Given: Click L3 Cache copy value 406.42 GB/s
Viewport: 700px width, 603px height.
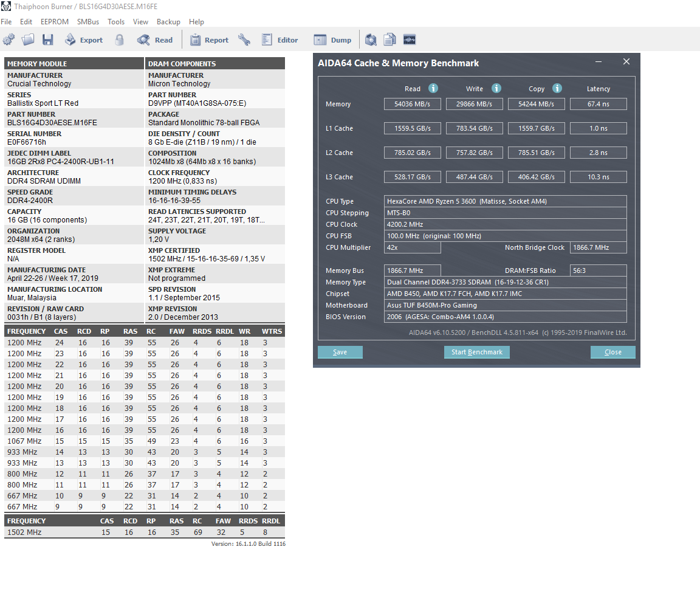Looking at the screenshot, I should click(x=536, y=177).
